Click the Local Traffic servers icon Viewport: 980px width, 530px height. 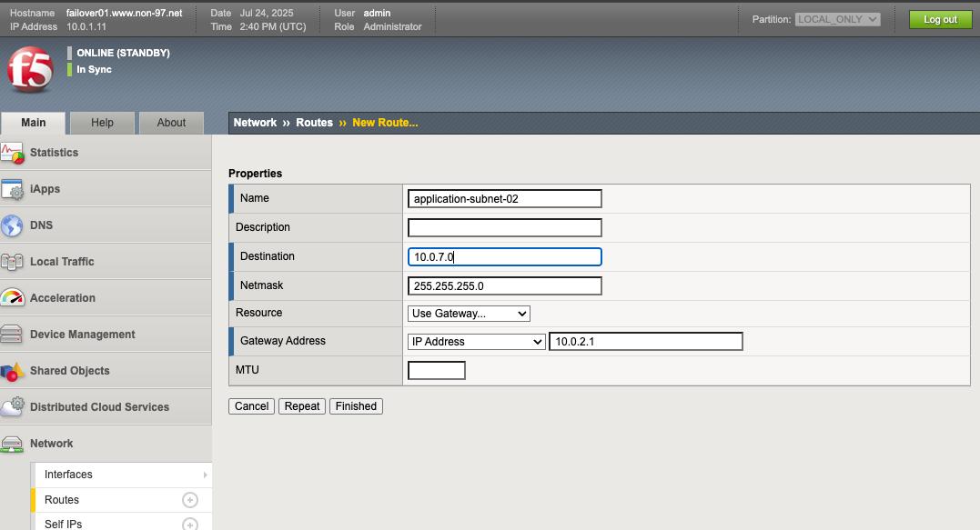[x=12, y=262]
